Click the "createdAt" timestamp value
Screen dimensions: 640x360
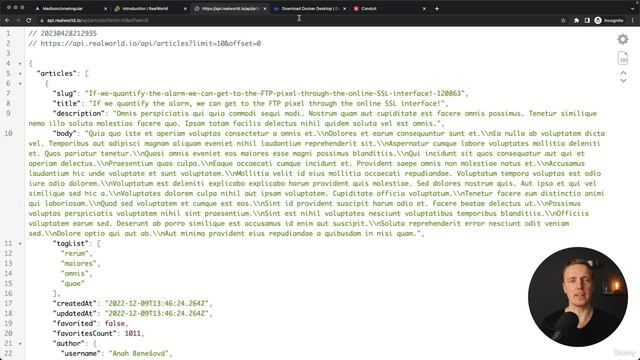pos(157,304)
